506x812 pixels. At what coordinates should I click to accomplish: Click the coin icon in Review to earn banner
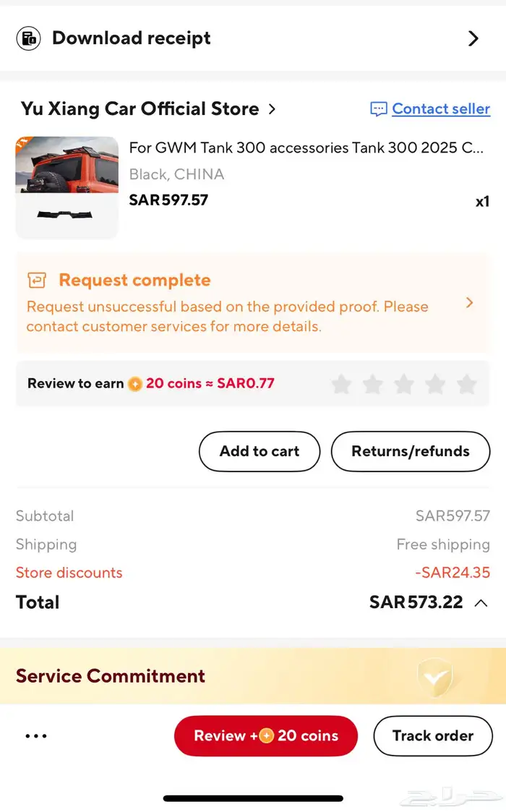click(x=135, y=384)
